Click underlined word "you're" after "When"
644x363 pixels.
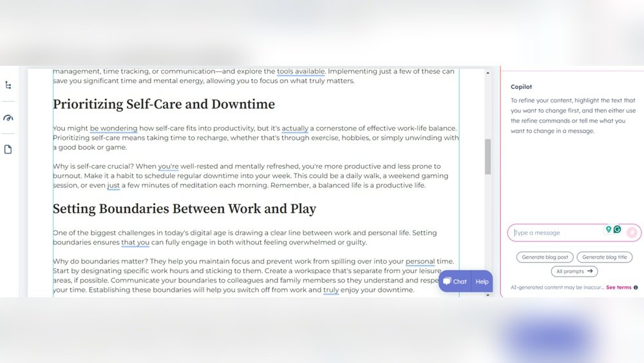168,166
